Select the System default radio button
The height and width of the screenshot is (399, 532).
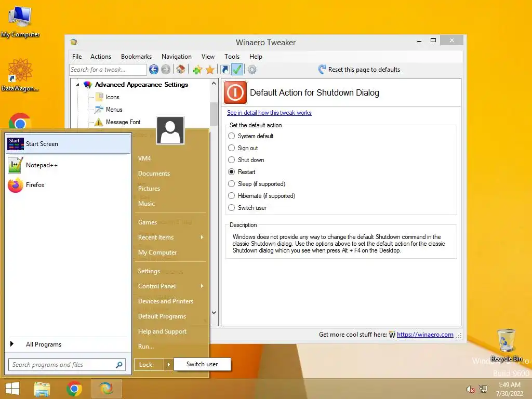click(231, 136)
